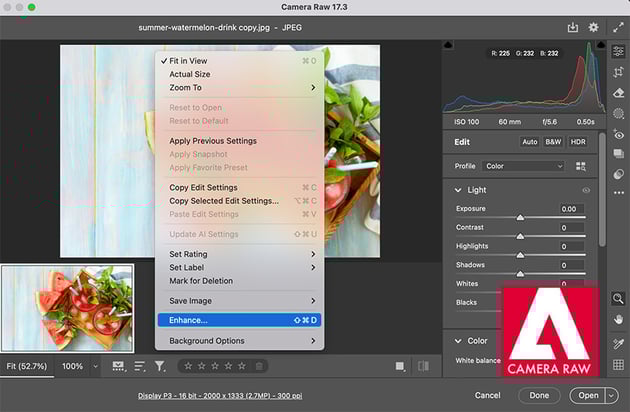Click the Contrast slider handle
This screenshot has width=630, height=412.
[x=520, y=236]
